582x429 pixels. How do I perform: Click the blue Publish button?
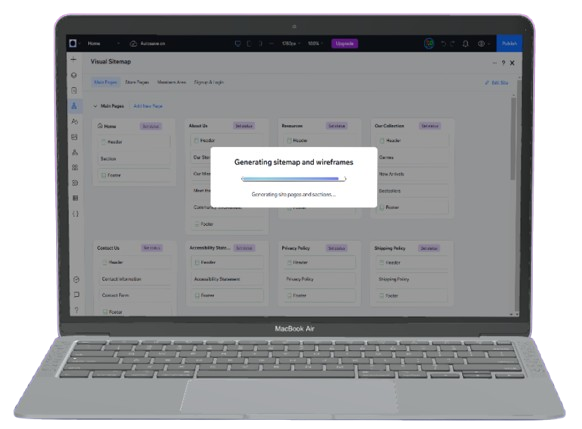tap(509, 43)
